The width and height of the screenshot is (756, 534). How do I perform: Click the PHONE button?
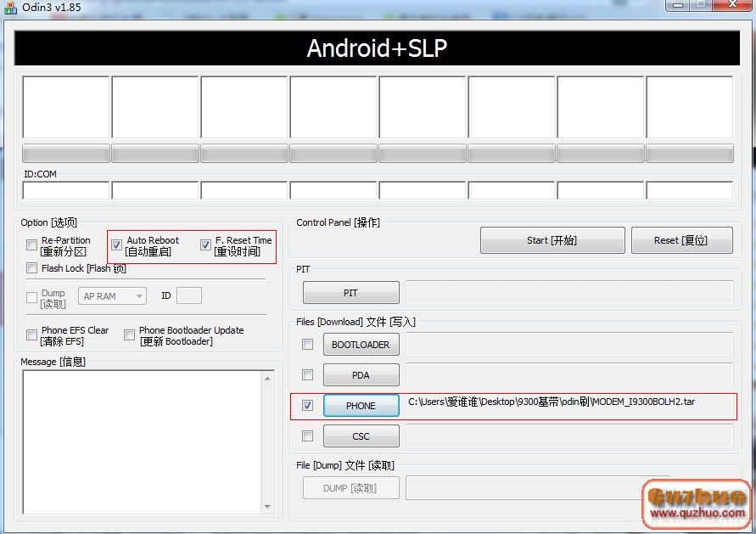pos(361,405)
